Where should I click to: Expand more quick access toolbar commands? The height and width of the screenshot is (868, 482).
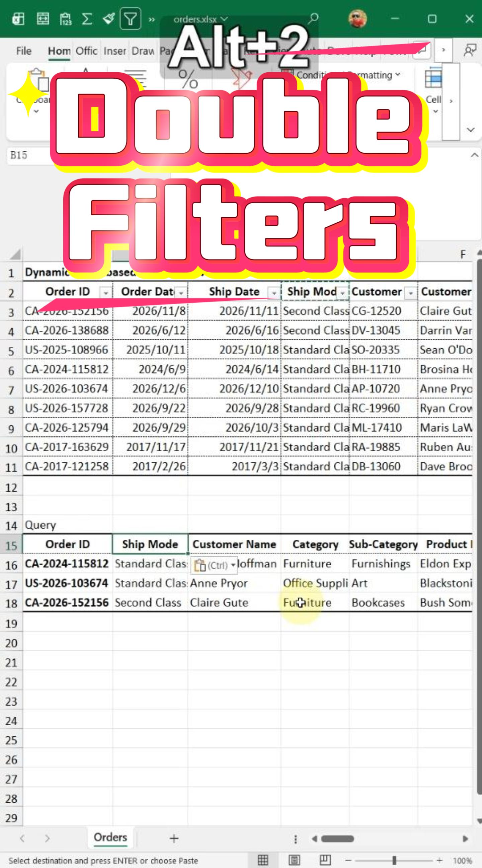(x=152, y=19)
